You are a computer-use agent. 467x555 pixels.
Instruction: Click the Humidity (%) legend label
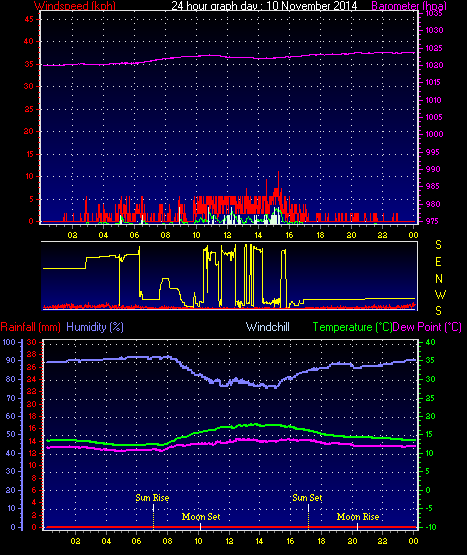click(x=95, y=327)
